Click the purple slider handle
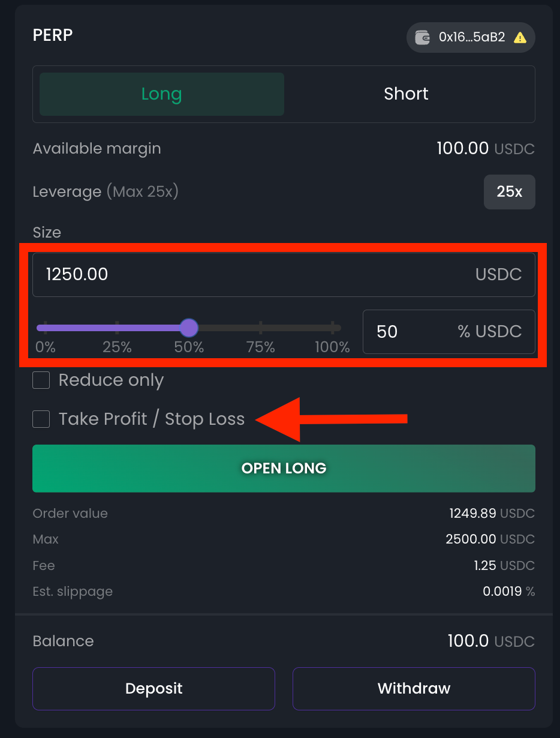The height and width of the screenshot is (738, 560). point(189,328)
